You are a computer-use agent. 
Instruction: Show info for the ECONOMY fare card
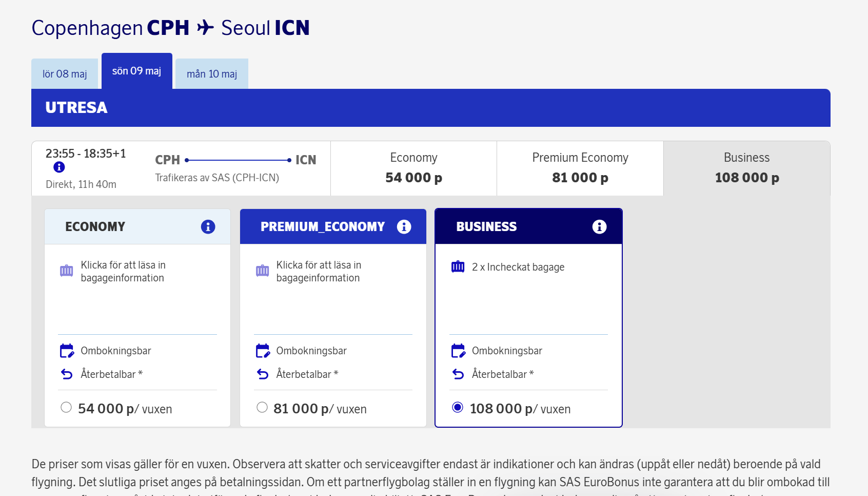click(208, 226)
